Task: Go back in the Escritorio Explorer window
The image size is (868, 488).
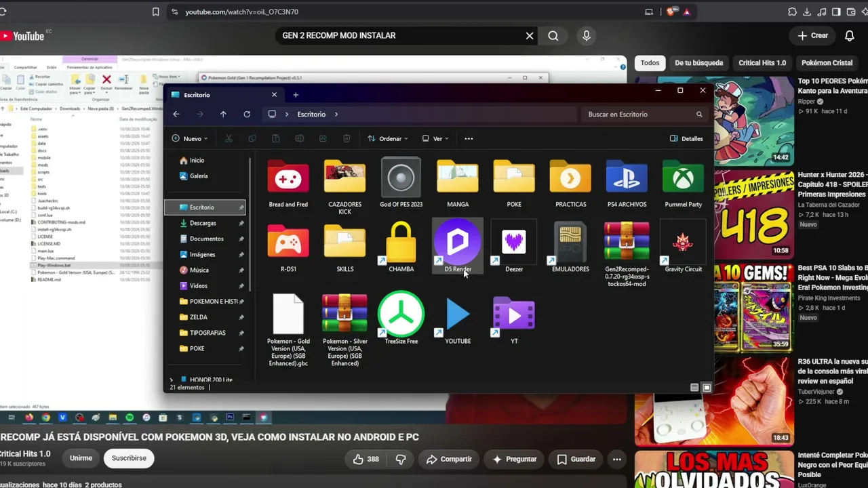Action: (176, 115)
